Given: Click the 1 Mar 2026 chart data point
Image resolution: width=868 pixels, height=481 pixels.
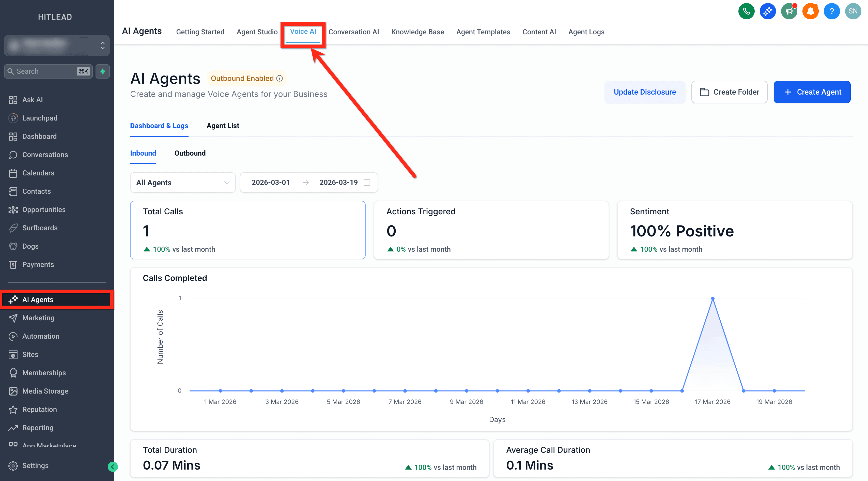Looking at the screenshot, I should pyautogui.click(x=220, y=391).
